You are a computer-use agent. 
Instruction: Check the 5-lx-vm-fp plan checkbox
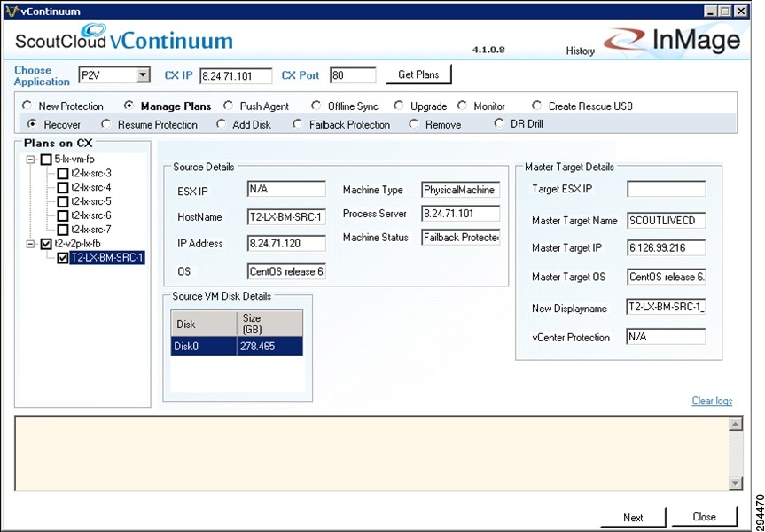tap(46, 160)
